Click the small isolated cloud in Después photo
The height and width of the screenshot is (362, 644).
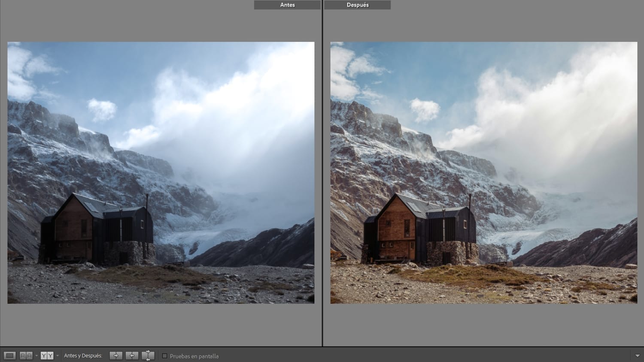[425, 109]
